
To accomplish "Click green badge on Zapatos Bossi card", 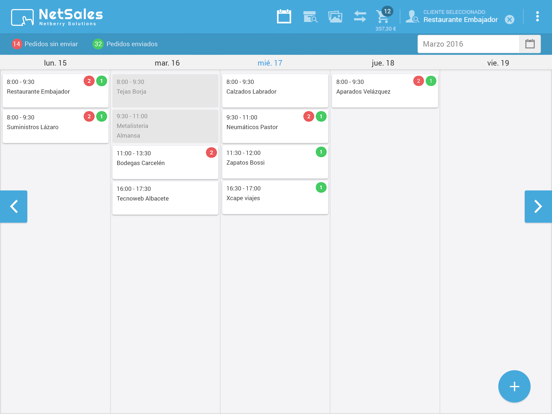I will (x=321, y=152).
